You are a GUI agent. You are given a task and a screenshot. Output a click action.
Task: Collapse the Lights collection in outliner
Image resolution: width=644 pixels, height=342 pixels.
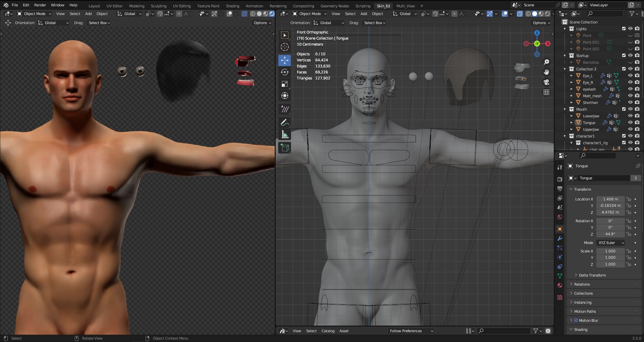click(x=565, y=29)
